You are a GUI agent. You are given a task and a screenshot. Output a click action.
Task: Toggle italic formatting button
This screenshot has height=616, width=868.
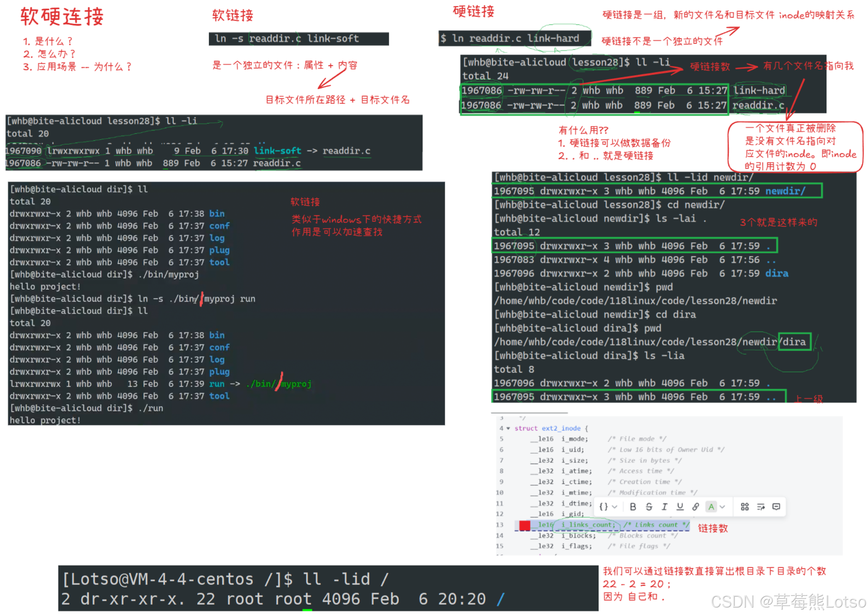click(664, 507)
